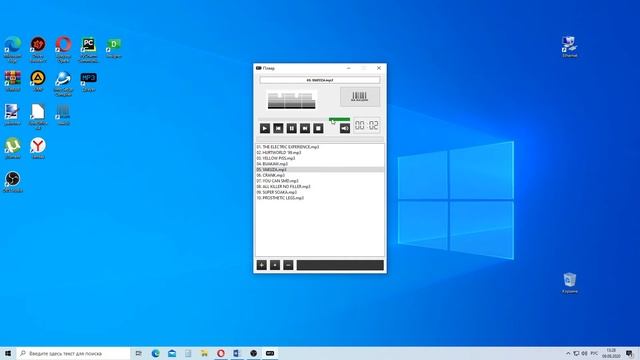Open the notification center
The height and width of the screenshot is (360, 640).
630,353
